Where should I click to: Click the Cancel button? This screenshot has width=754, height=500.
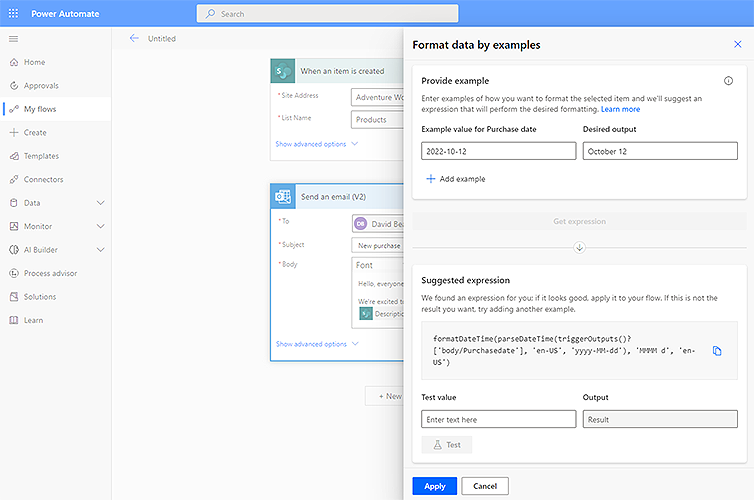click(x=485, y=486)
